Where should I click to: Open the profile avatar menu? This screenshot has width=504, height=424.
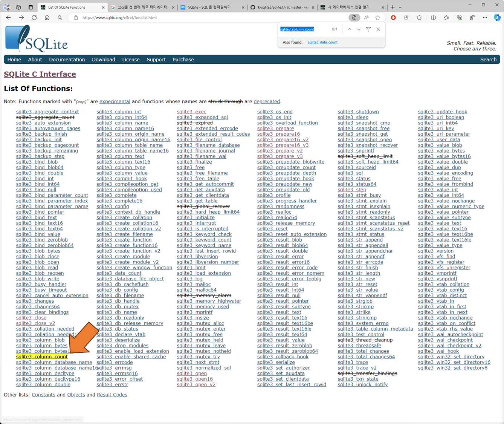7,7
